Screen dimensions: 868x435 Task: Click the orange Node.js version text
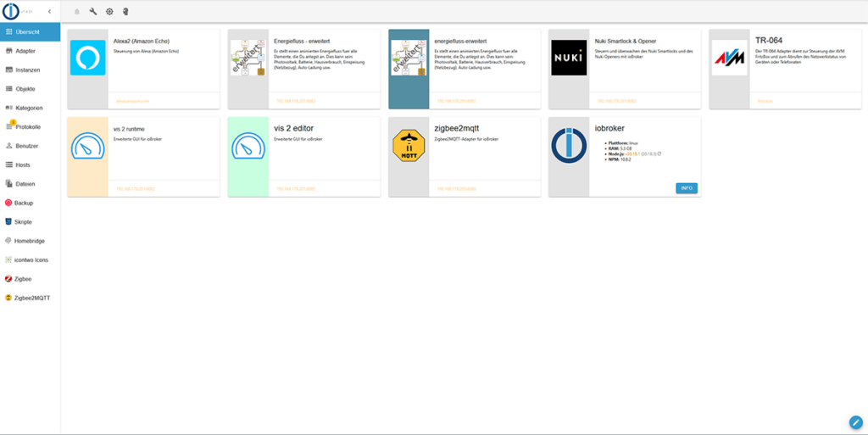click(x=632, y=153)
